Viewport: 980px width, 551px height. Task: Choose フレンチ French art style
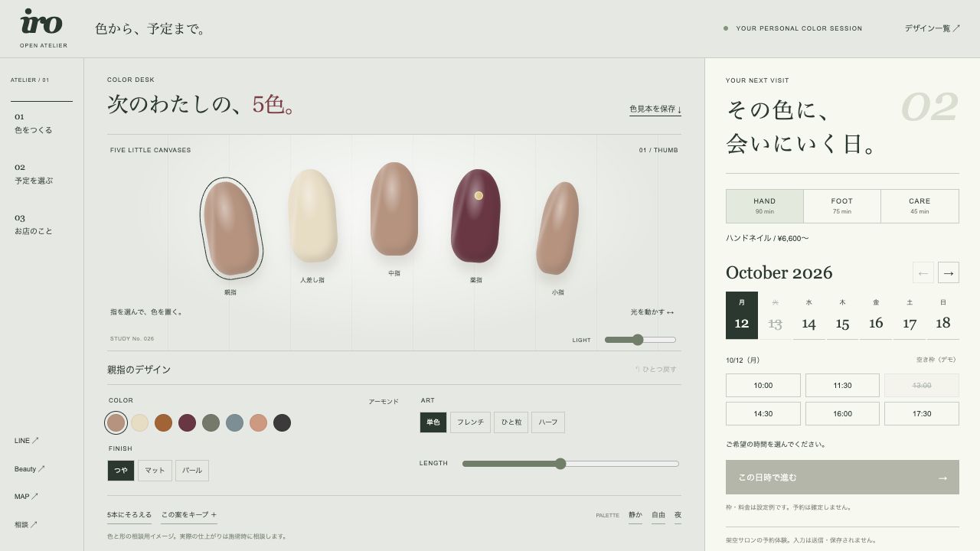470,422
